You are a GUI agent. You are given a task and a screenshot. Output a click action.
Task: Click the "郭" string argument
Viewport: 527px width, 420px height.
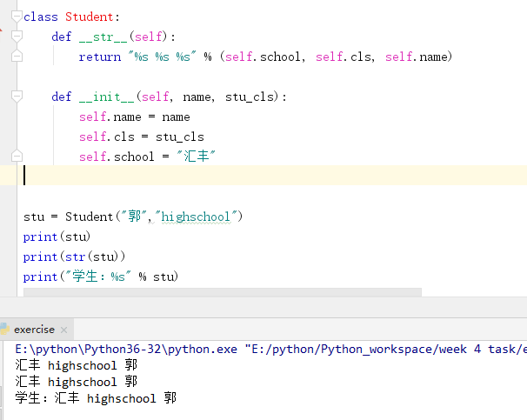coord(134,217)
